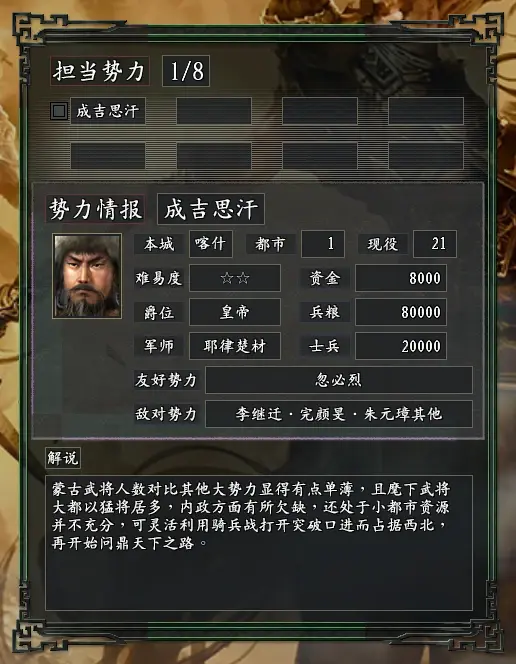516x664 pixels.
Task: Select the bottom-left empty faction slot
Action: [108, 155]
